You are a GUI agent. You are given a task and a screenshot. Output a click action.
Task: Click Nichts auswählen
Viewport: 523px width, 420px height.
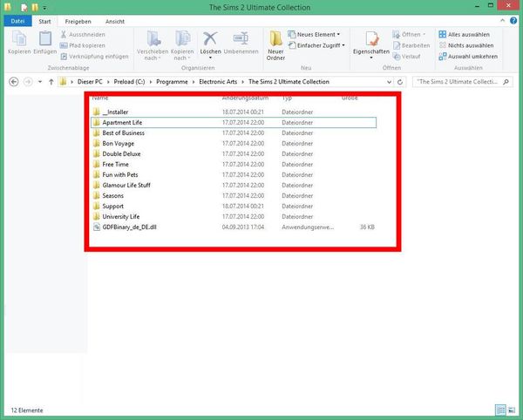[x=466, y=45]
